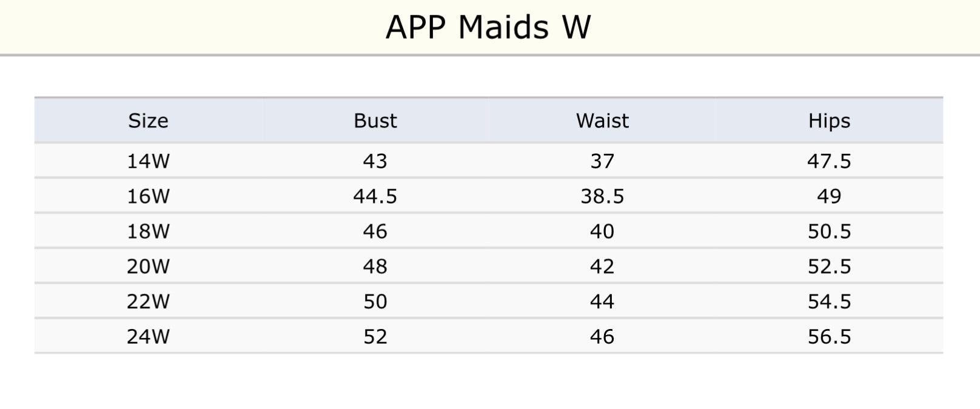Click bust value 50 in 22W row
This screenshot has width=980, height=409.
(375, 302)
